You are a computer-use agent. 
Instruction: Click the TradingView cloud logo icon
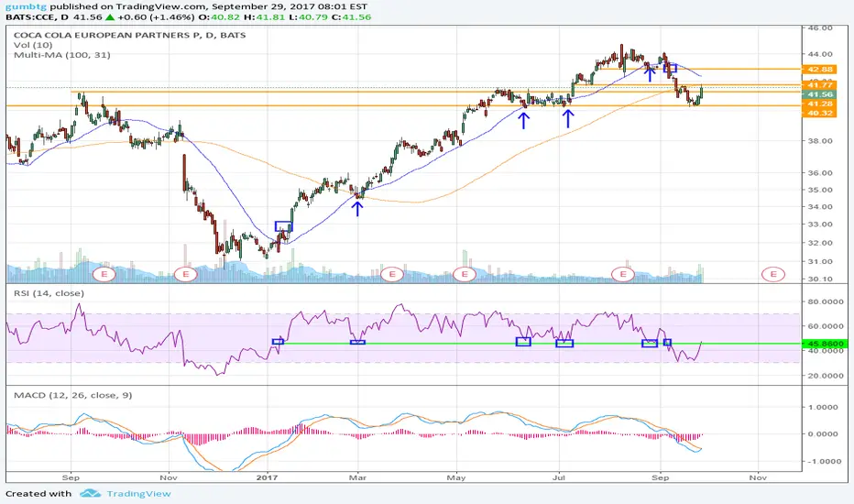click(x=90, y=493)
